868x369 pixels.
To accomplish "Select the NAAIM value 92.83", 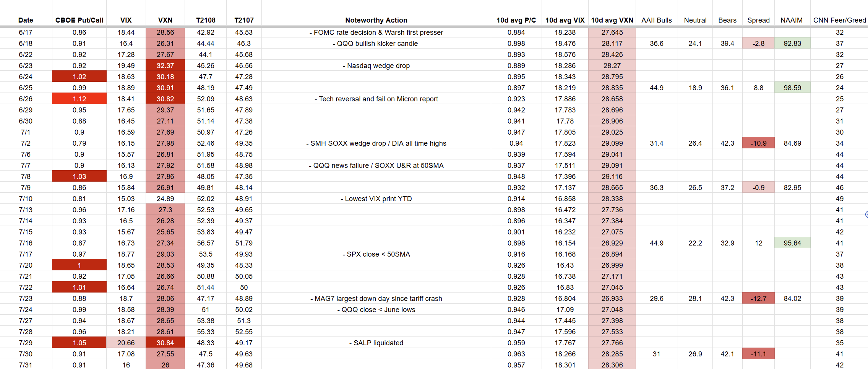I will 792,44.
